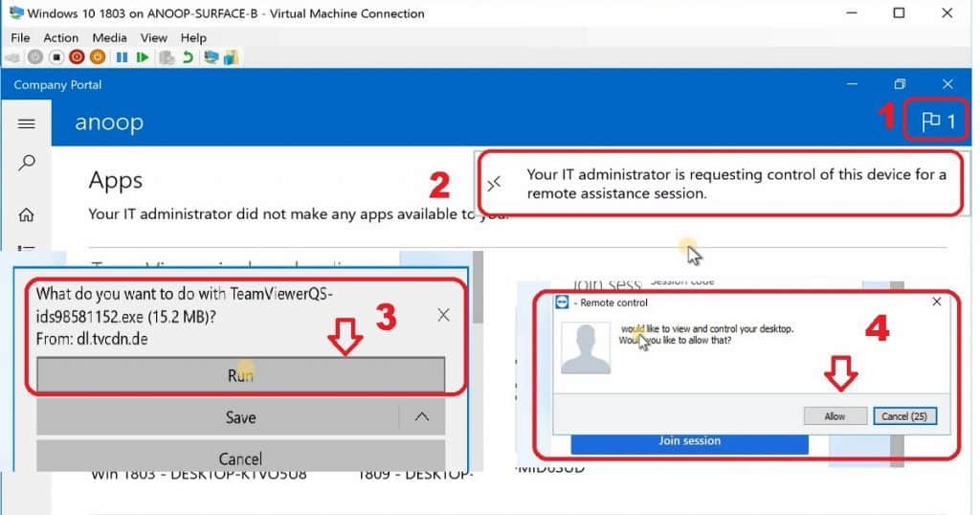This screenshot has height=515, width=980.
Task: Click the Enhanced Session monitor icon
Action: [x=209, y=57]
